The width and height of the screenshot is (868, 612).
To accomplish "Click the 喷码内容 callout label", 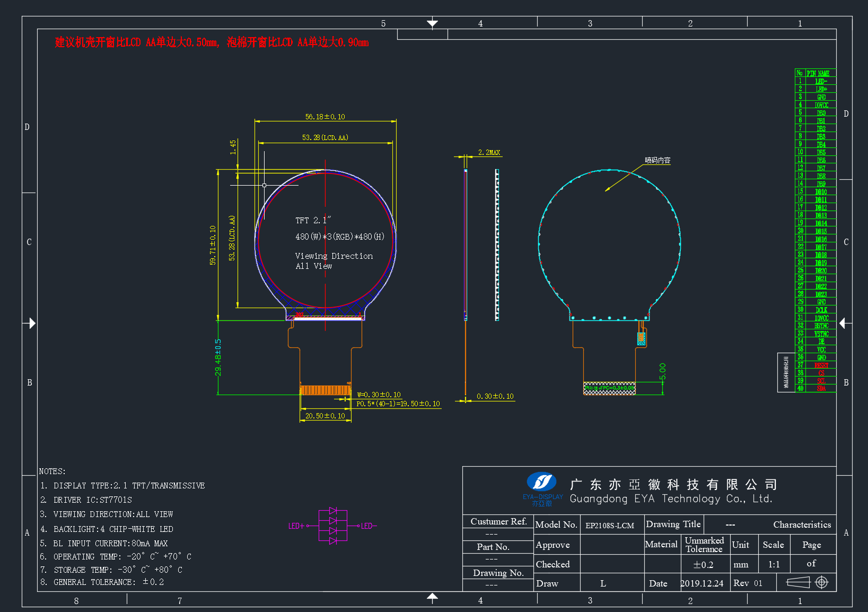I will [x=657, y=160].
